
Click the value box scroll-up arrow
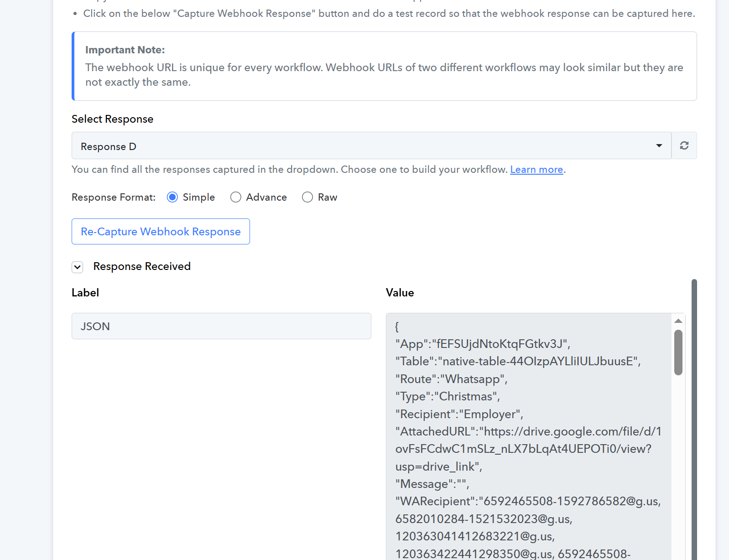pyautogui.click(x=678, y=321)
